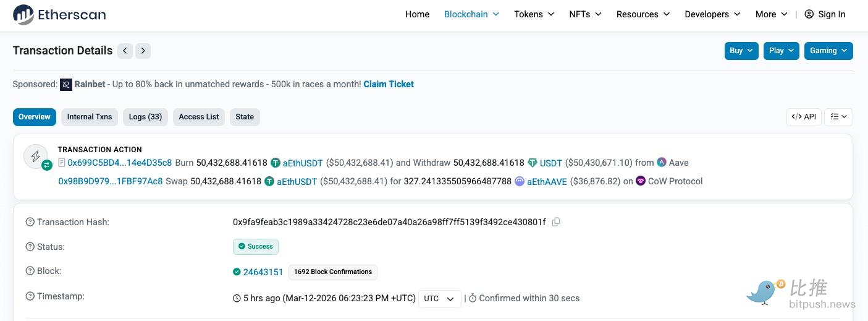This screenshot has width=868, height=321.
Task: Click the API button
Action: pyautogui.click(x=804, y=117)
